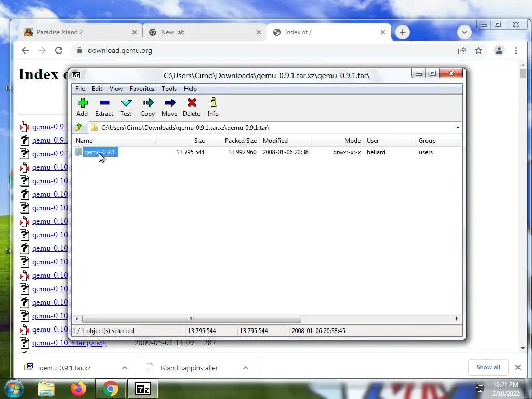This screenshot has width=532, height=399.
Task: Click Show all downloads
Action: tap(488, 367)
